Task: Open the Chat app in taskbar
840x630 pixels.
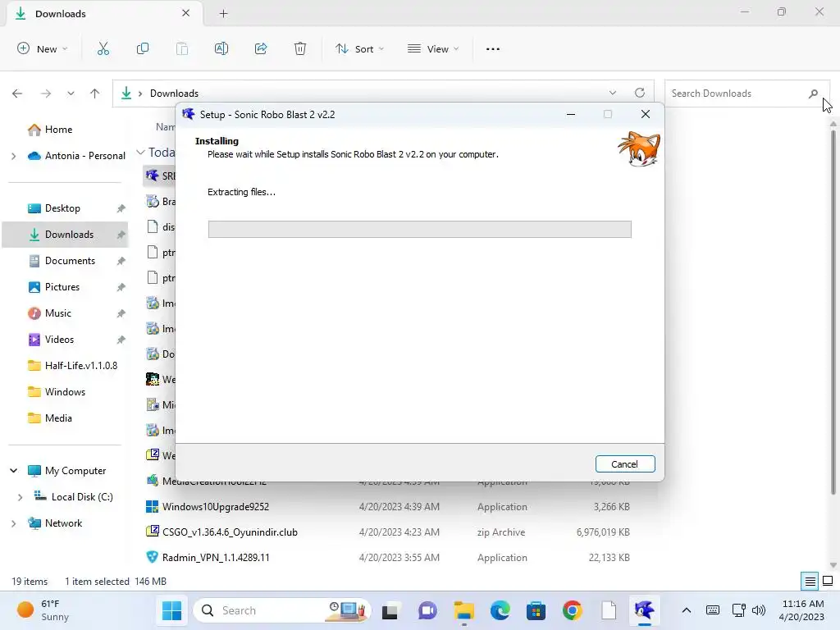Action: click(x=427, y=610)
